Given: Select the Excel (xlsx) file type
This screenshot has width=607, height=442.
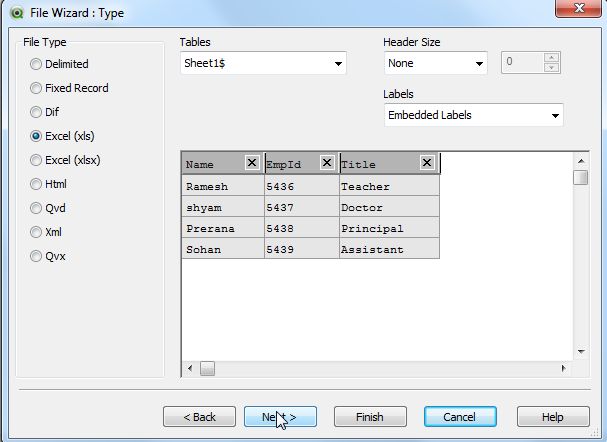Looking at the screenshot, I should 36,160.
